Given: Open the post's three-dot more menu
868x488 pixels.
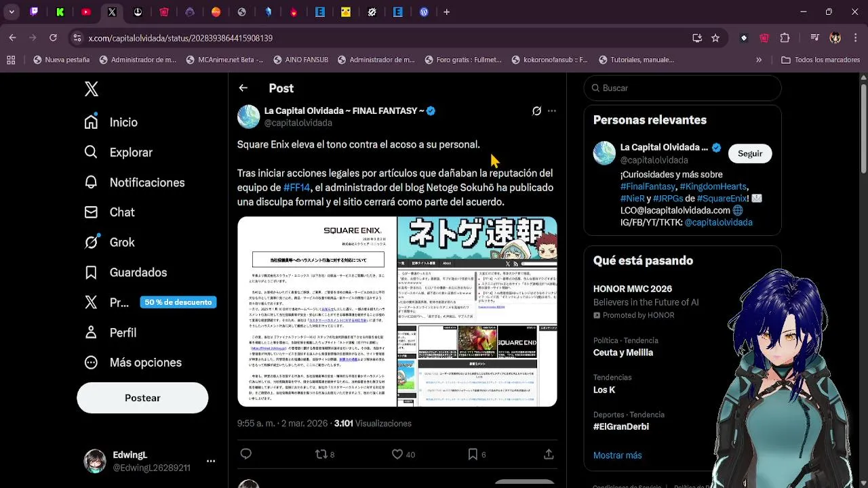Looking at the screenshot, I should [552, 110].
